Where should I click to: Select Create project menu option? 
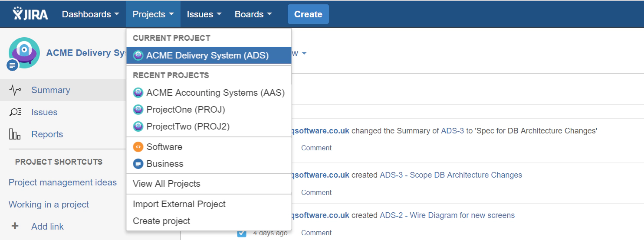click(x=161, y=221)
